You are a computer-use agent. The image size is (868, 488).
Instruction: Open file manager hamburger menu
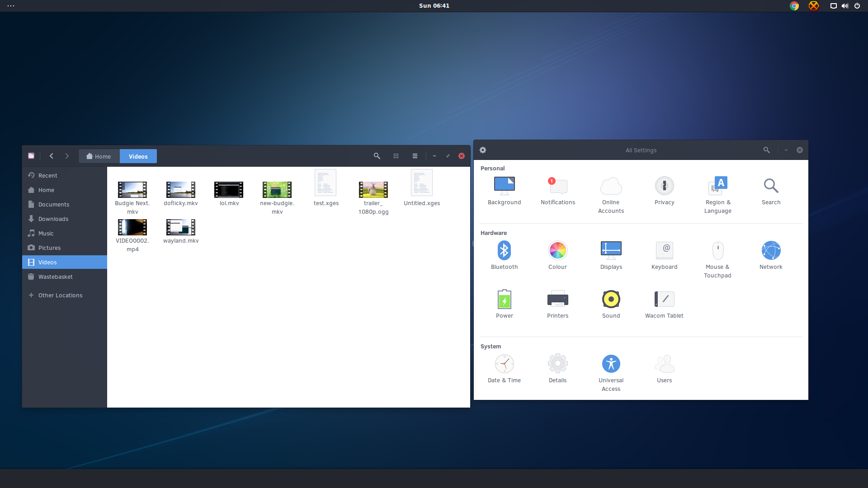pyautogui.click(x=415, y=156)
